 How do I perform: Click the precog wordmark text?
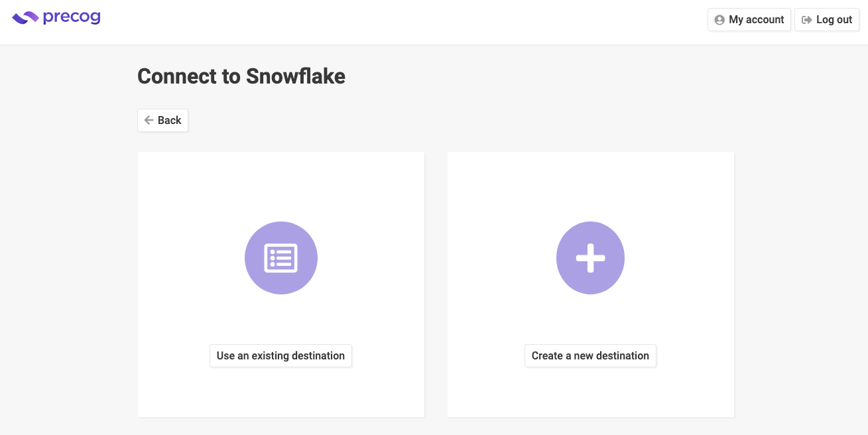click(72, 18)
